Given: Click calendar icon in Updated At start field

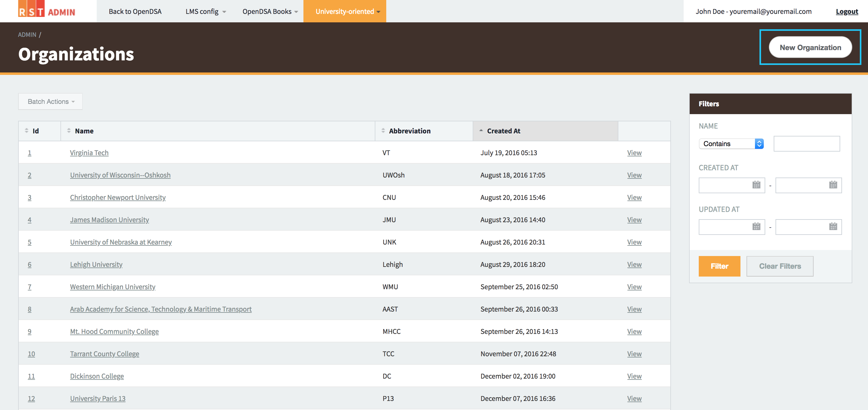Looking at the screenshot, I should 756,226.
